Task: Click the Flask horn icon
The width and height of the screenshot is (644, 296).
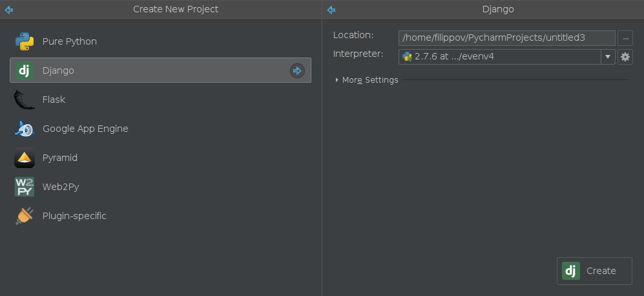Action: point(24,100)
